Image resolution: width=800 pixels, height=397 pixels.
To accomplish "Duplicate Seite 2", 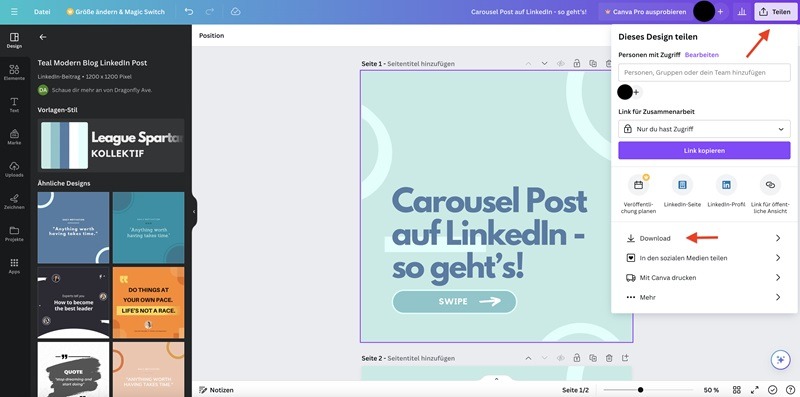I will click(593, 358).
